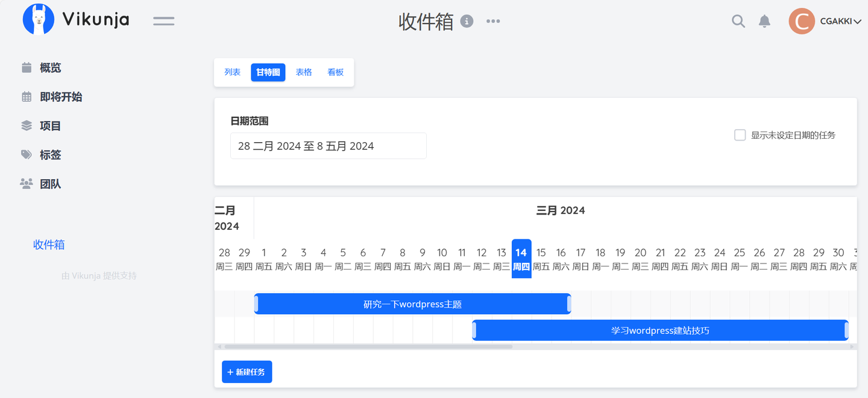Open notifications bell
Viewport: 868px width, 398px height.
click(764, 21)
